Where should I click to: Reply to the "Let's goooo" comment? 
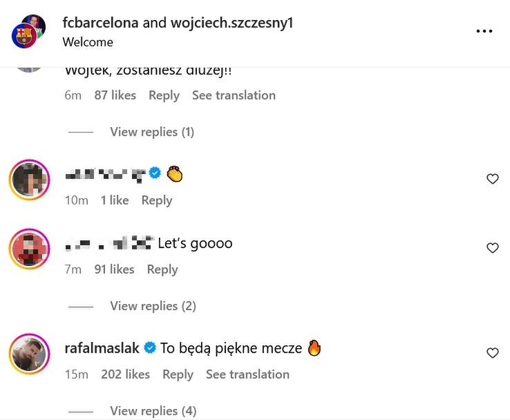[x=162, y=269]
